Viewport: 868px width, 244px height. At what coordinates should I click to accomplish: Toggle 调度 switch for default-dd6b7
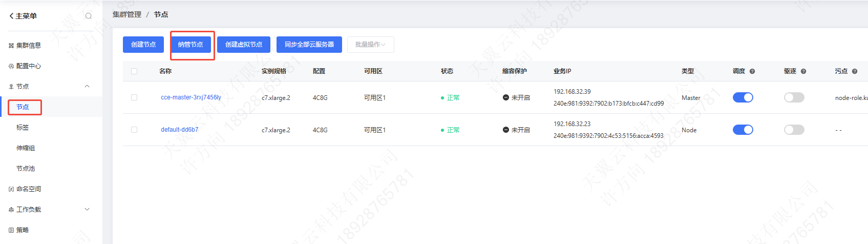tap(743, 130)
